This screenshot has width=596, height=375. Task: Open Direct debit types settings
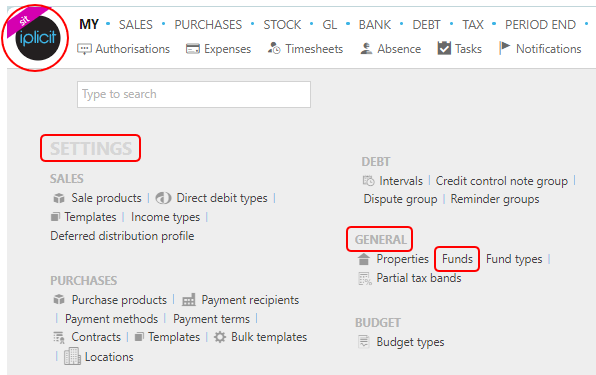pos(222,198)
